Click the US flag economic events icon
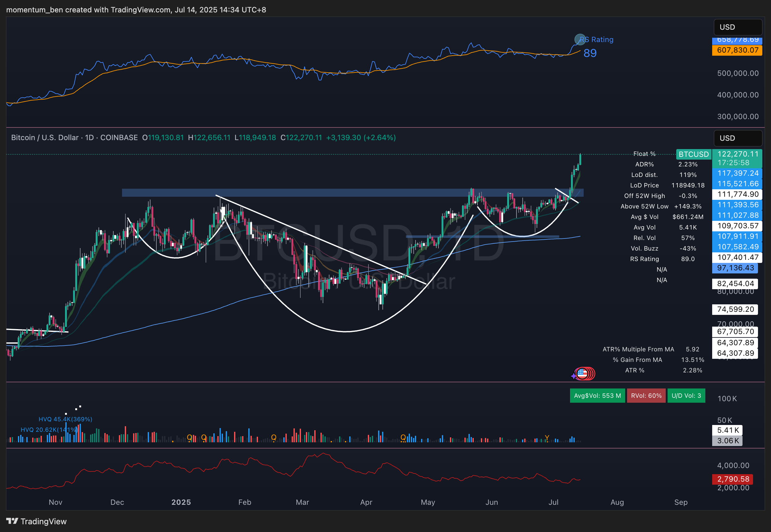 pyautogui.click(x=582, y=373)
